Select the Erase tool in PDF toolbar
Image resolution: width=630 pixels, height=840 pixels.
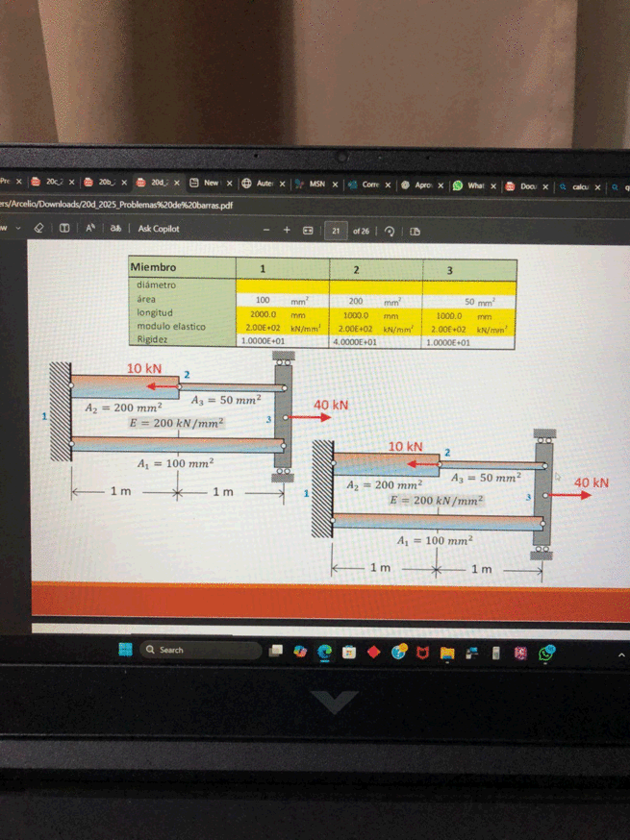coord(38,228)
